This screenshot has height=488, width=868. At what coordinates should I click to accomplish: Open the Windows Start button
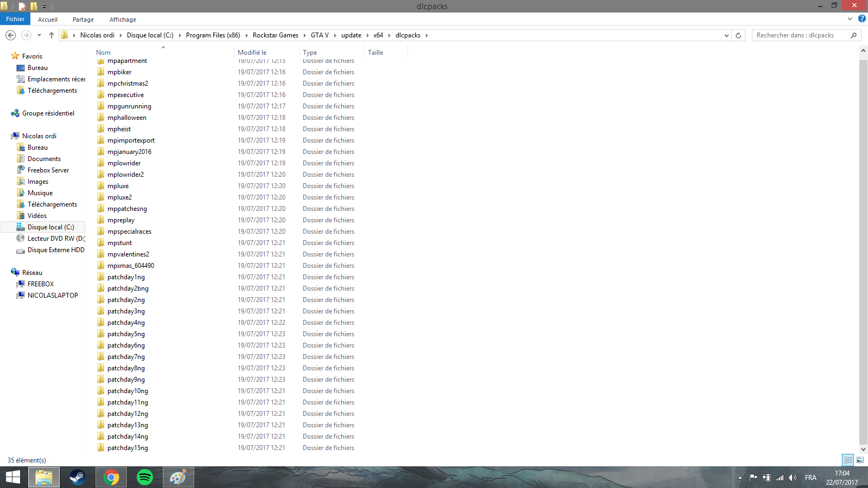point(13,477)
